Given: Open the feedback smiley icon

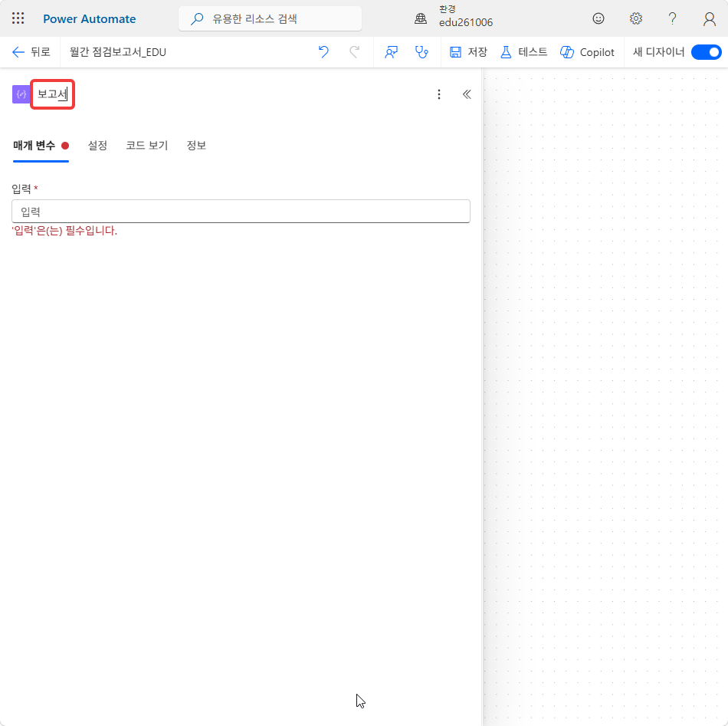Looking at the screenshot, I should tap(598, 18).
